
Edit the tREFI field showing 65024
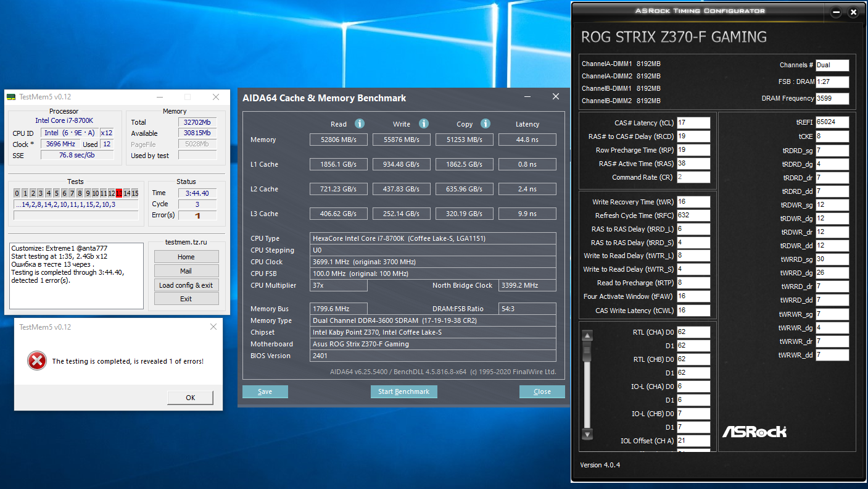pyautogui.click(x=832, y=122)
